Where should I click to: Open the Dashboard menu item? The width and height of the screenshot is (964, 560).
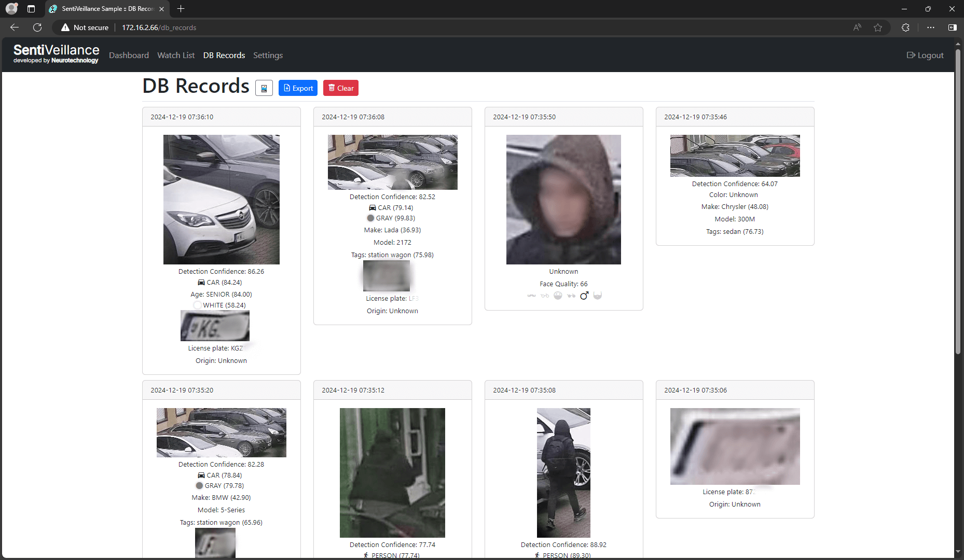coord(129,55)
